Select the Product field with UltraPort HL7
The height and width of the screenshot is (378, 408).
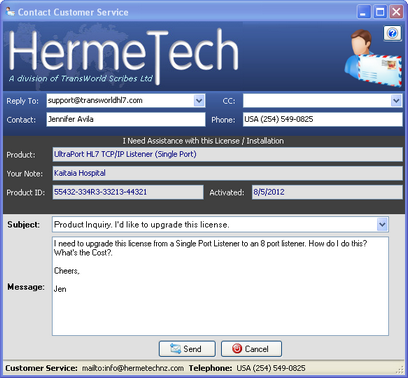(x=227, y=154)
